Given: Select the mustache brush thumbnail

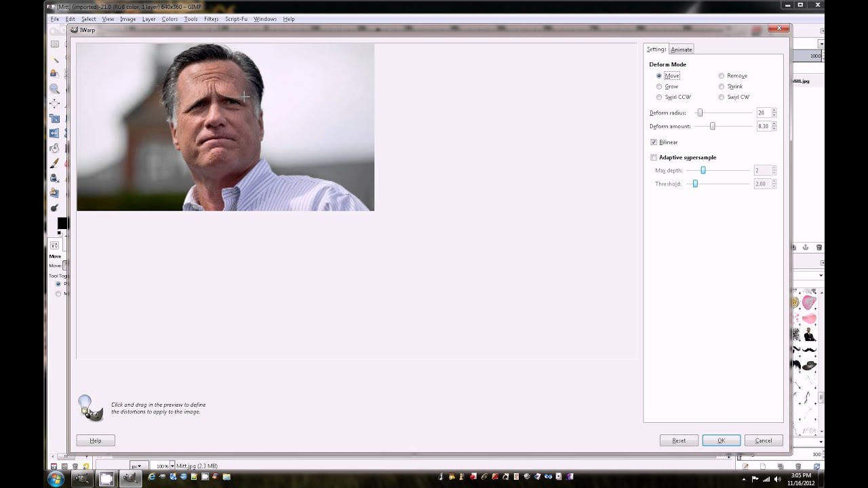Looking at the screenshot, I should [x=809, y=350].
